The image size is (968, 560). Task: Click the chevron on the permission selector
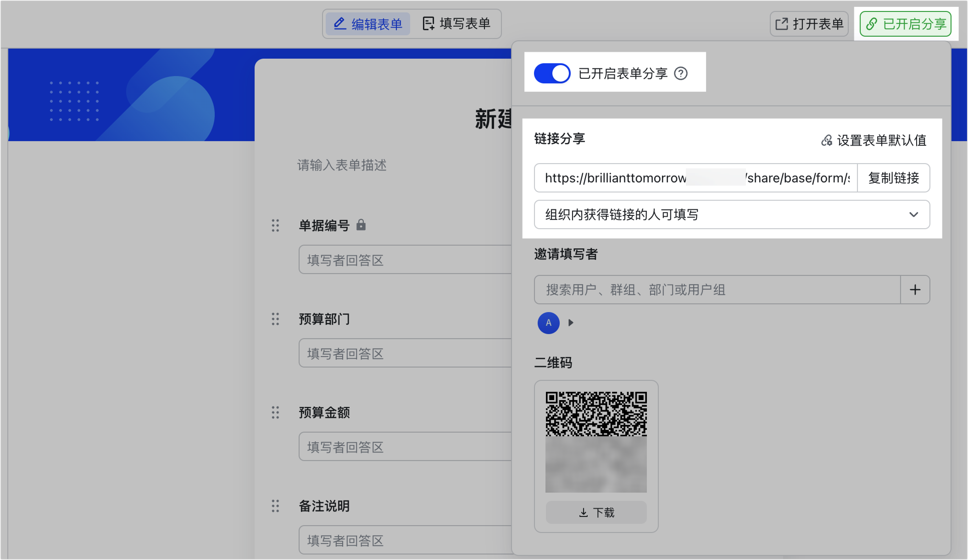(913, 214)
